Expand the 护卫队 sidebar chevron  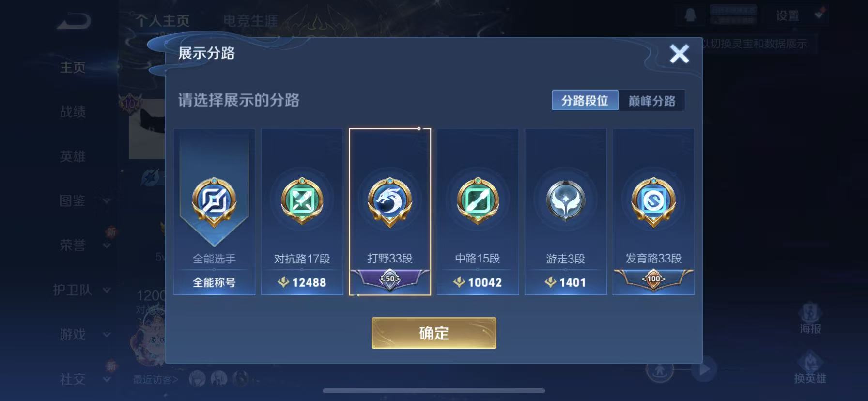coord(107,290)
